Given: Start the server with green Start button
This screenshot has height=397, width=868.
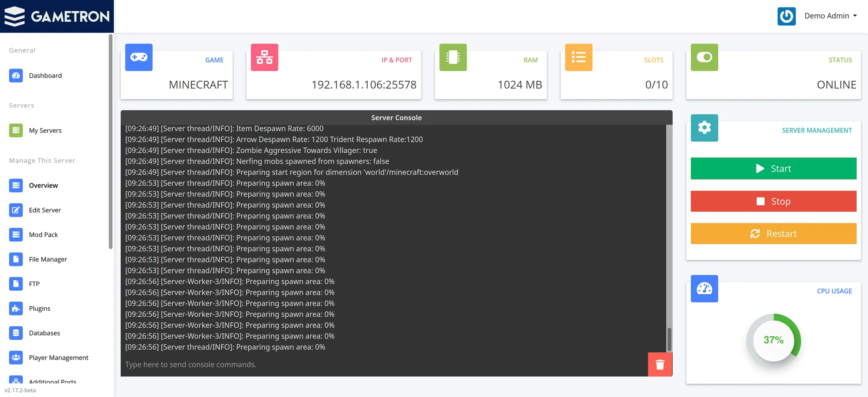Looking at the screenshot, I should point(773,168).
